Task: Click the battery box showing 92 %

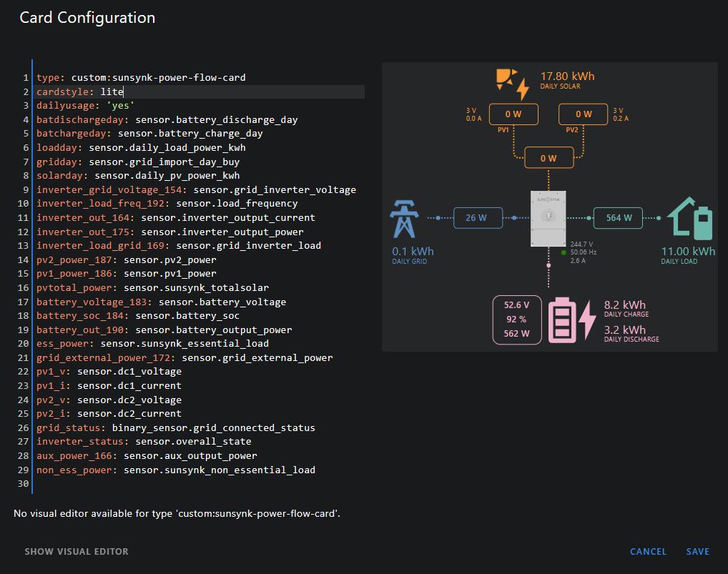Action: tap(517, 320)
